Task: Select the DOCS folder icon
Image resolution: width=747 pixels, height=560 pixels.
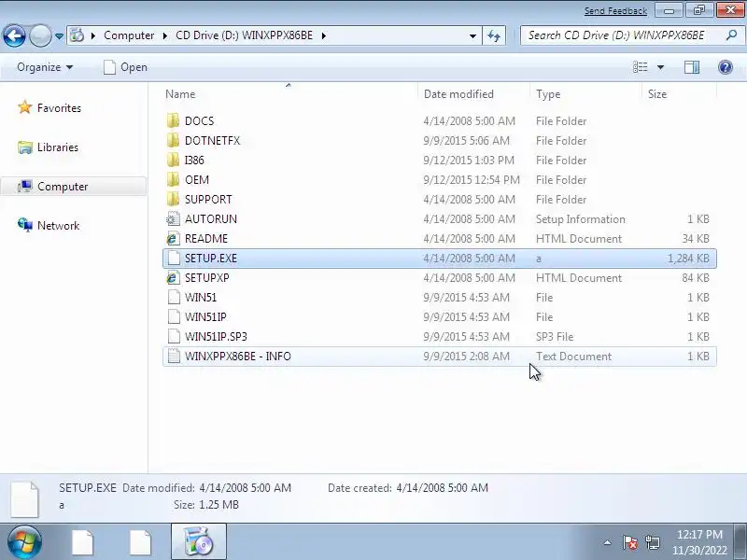Action: [174, 120]
